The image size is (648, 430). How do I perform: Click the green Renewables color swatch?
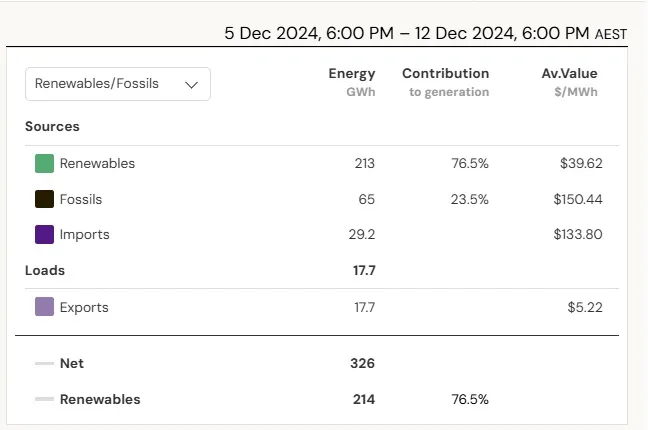44,163
